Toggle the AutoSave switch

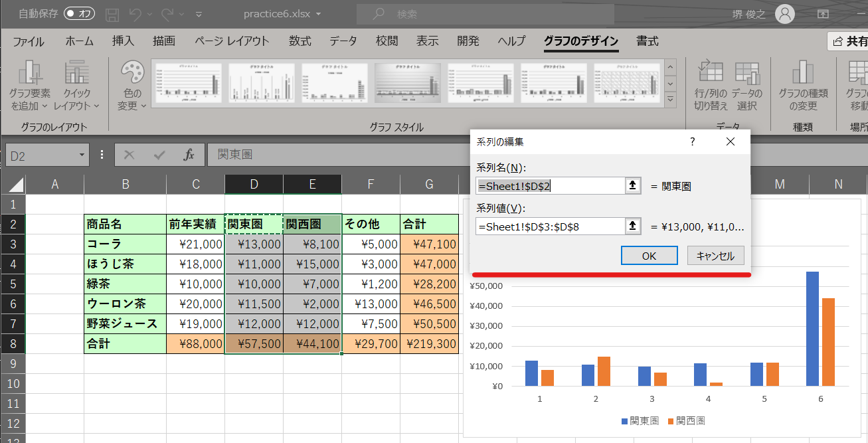click(x=79, y=13)
